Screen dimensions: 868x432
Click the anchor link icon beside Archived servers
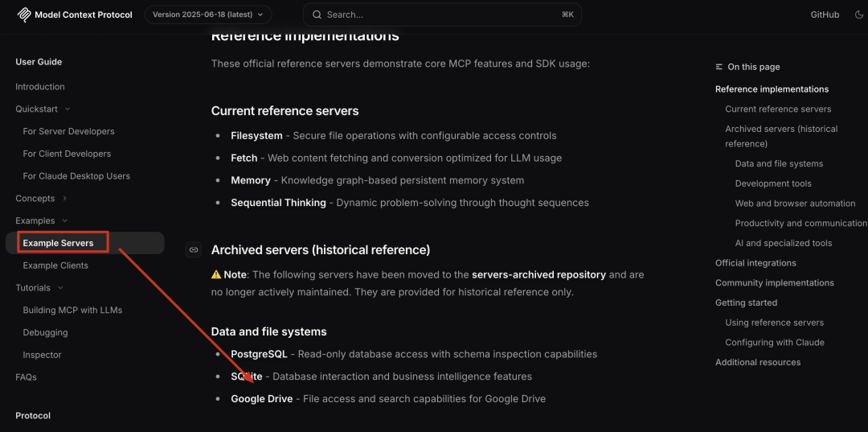pos(193,249)
